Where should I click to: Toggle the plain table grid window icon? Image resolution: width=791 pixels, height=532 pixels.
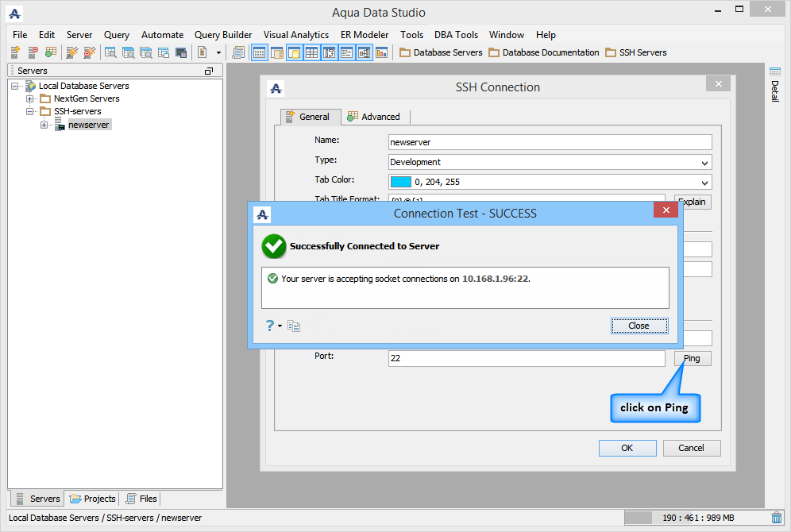[x=312, y=52]
